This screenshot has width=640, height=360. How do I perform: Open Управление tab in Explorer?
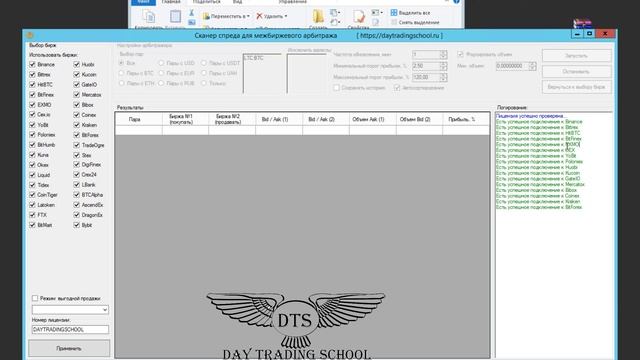coord(292,2)
